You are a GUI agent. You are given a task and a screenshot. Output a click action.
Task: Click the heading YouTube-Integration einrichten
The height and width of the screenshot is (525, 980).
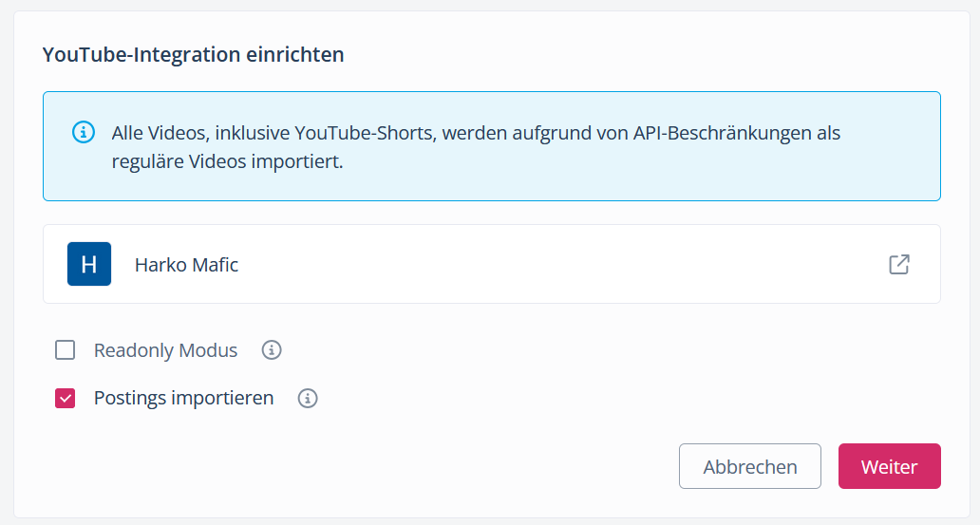point(193,55)
